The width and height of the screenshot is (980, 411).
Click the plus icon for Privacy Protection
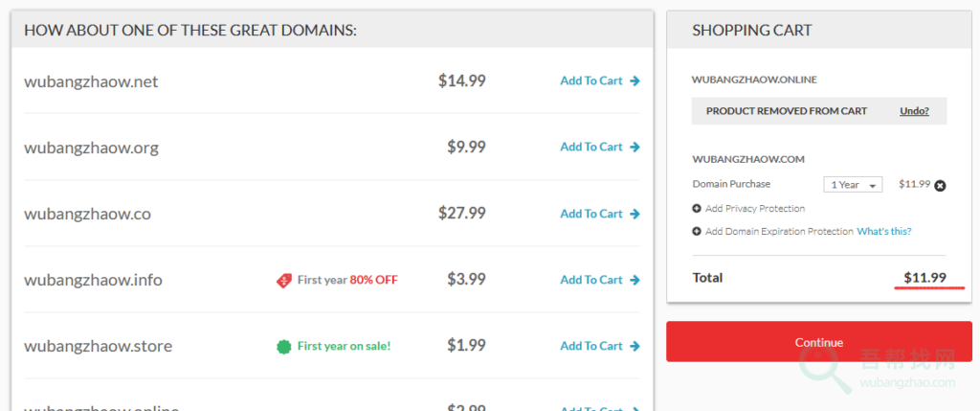697,209
